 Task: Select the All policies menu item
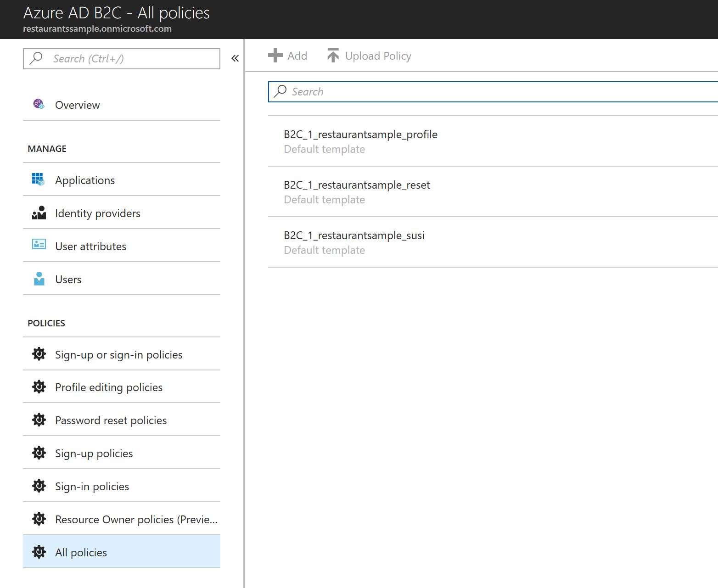pos(122,552)
